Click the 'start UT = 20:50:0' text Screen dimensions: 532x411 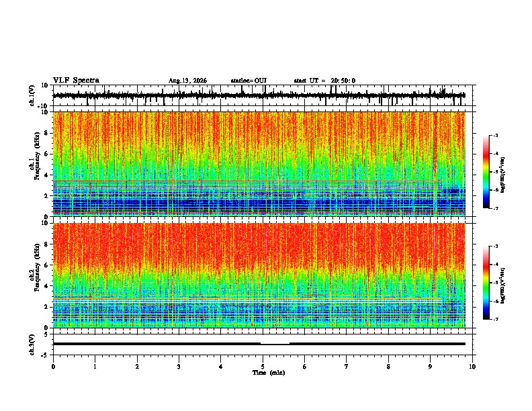click(x=324, y=81)
